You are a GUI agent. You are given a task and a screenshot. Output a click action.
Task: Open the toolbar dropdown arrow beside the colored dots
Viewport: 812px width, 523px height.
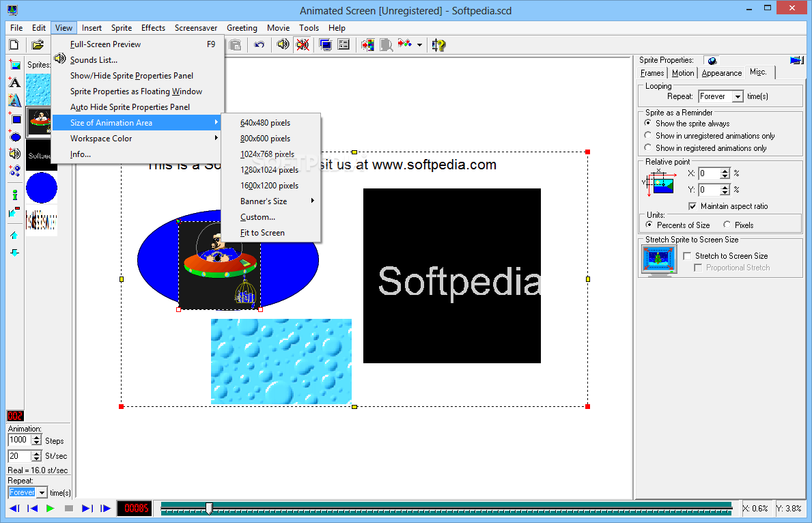419,45
